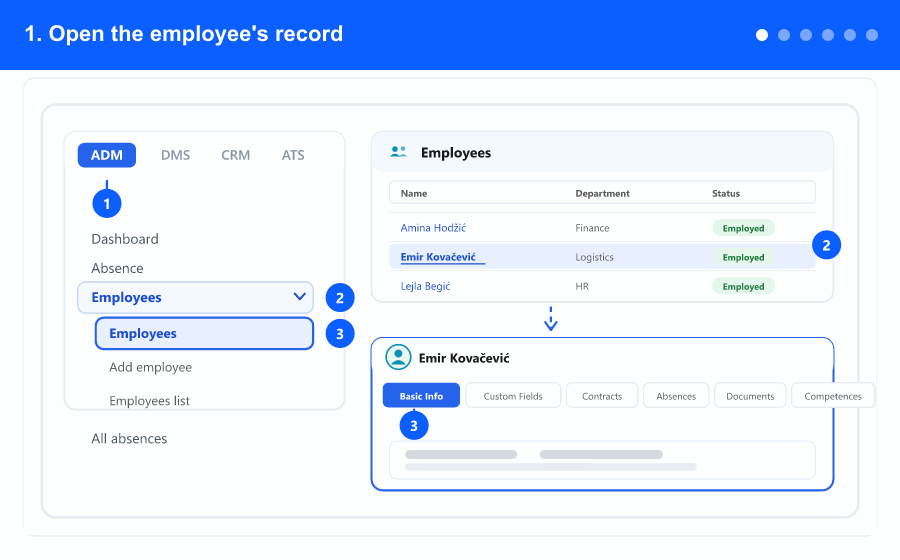Switch to the Custom Fields tab
This screenshot has width=900, height=560.
[x=513, y=395]
